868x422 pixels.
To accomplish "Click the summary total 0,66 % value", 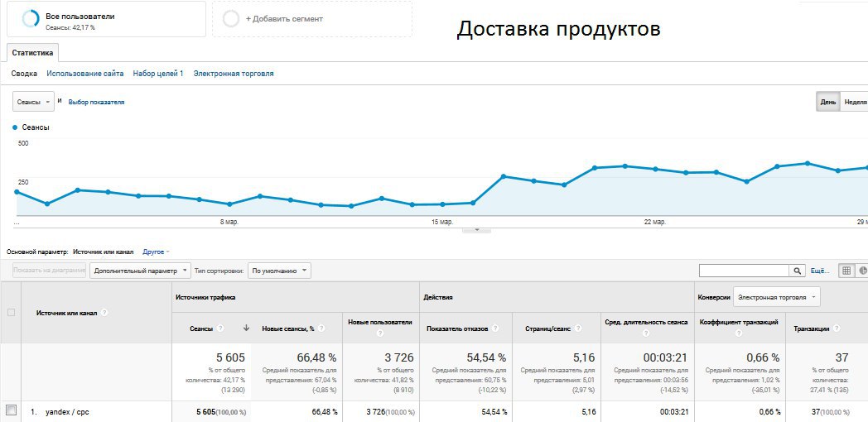I will (763, 357).
